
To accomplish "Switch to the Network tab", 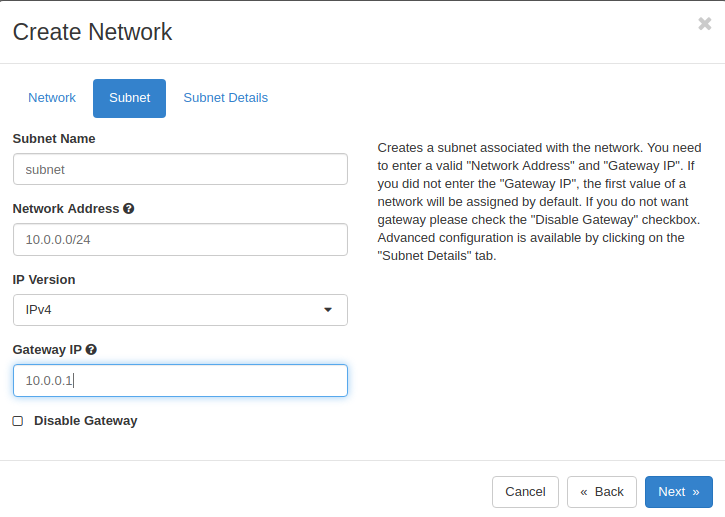I will point(52,98).
